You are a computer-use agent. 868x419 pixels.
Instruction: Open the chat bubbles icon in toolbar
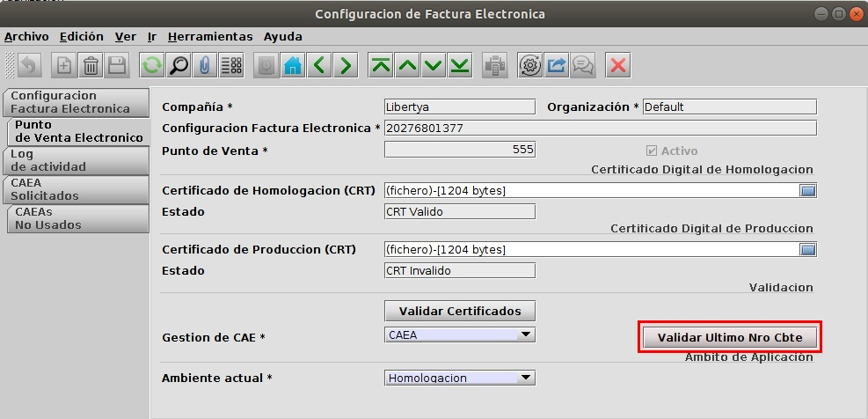(583, 66)
